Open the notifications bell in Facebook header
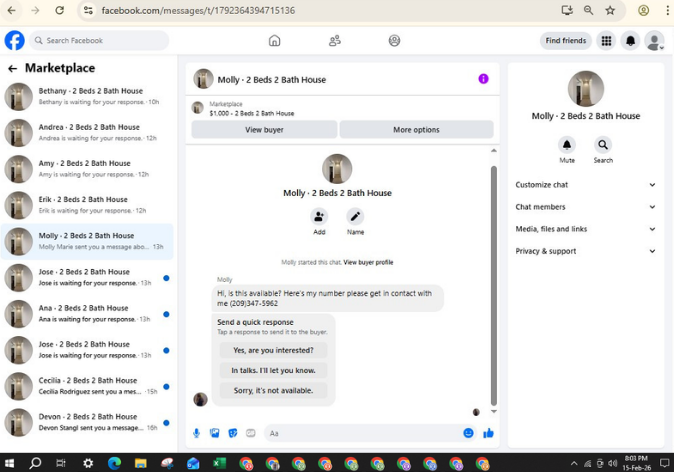The image size is (674, 472). coord(630,41)
